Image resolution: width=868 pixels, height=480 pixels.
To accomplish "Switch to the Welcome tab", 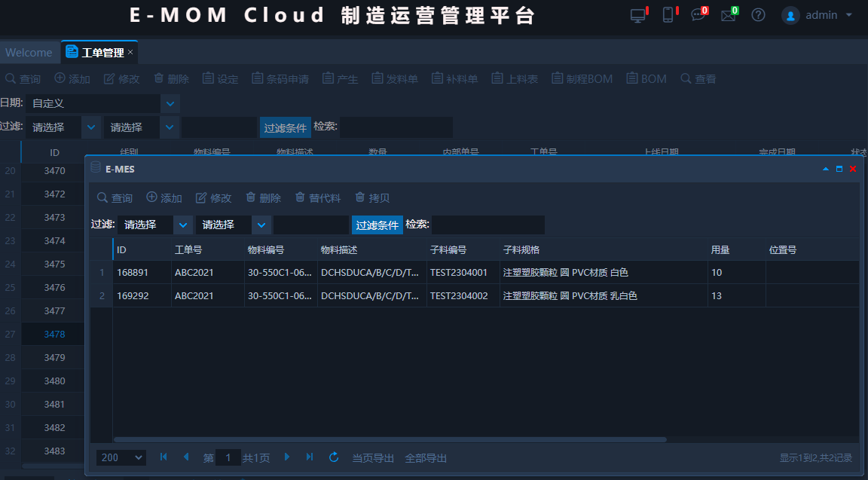I will [x=29, y=53].
